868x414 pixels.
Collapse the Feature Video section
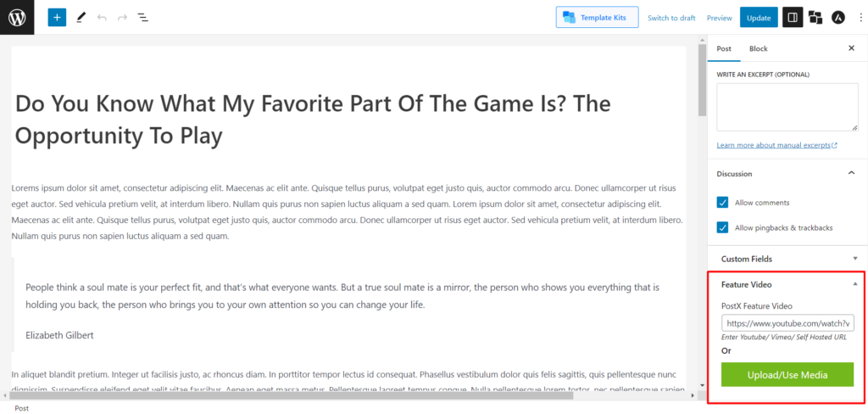point(787,284)
